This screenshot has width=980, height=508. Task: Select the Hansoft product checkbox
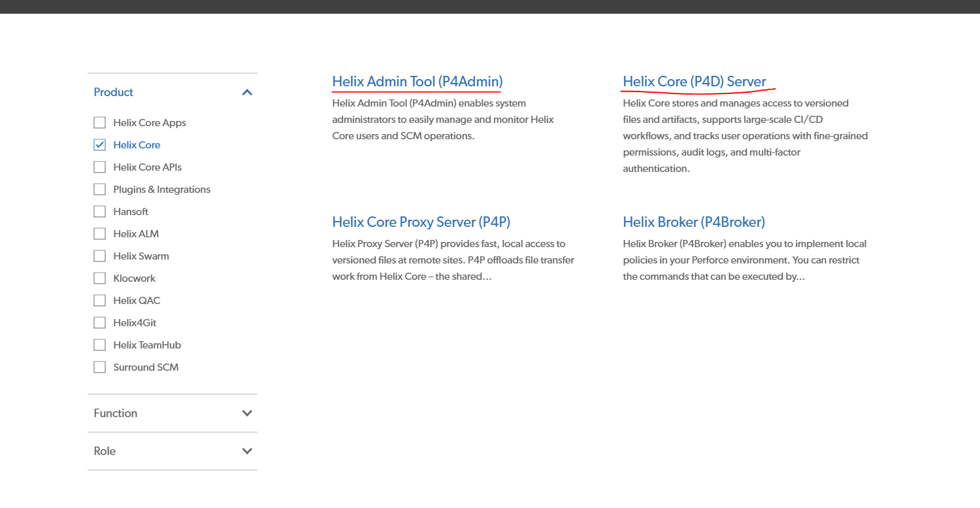[x=99, y=212]
